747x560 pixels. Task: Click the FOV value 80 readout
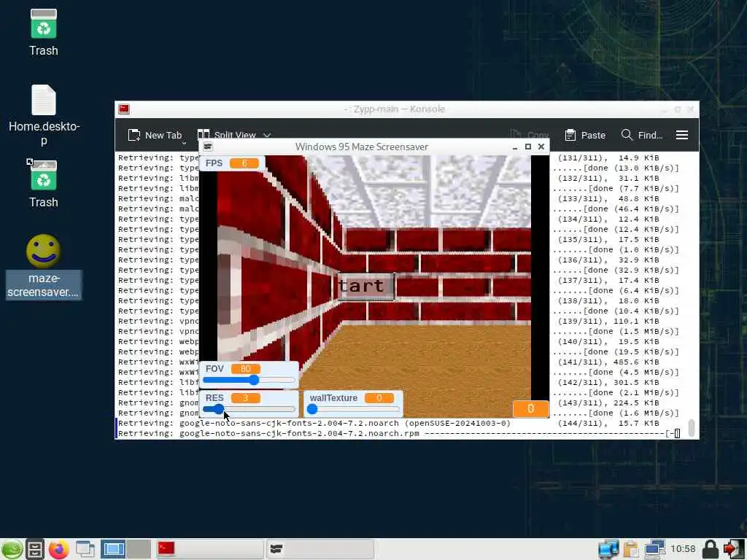(x=245, y=368)
